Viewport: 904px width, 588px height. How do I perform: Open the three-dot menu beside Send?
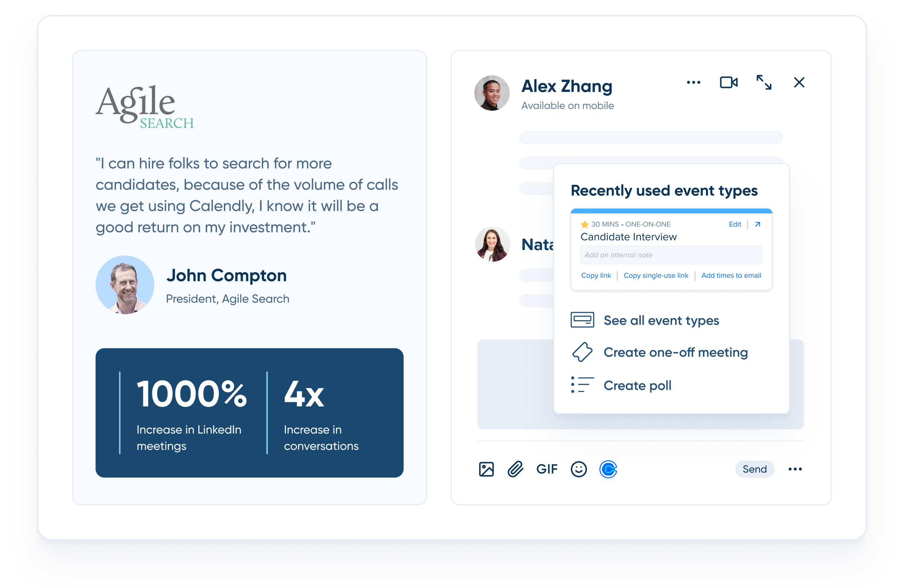[x=795, y=469]
